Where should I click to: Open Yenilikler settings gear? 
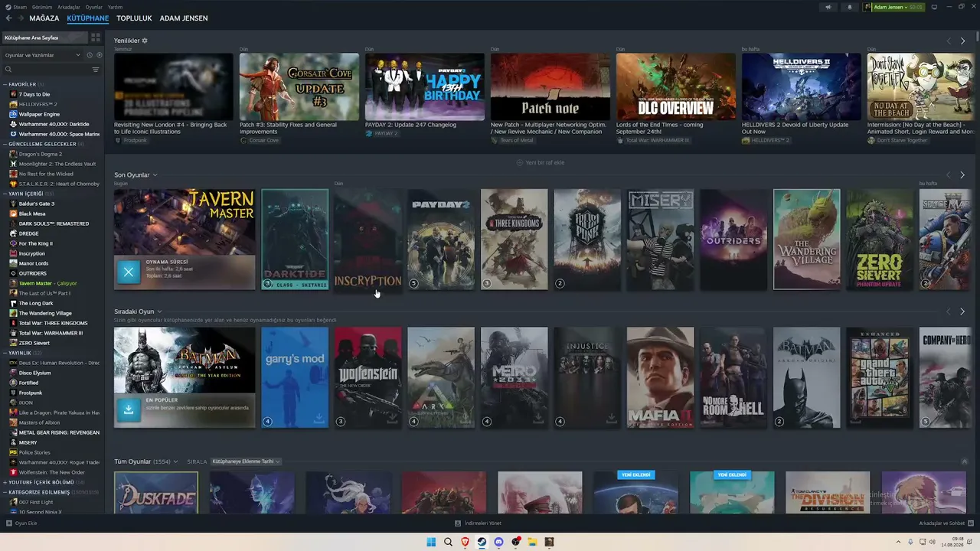coord(145,41)
